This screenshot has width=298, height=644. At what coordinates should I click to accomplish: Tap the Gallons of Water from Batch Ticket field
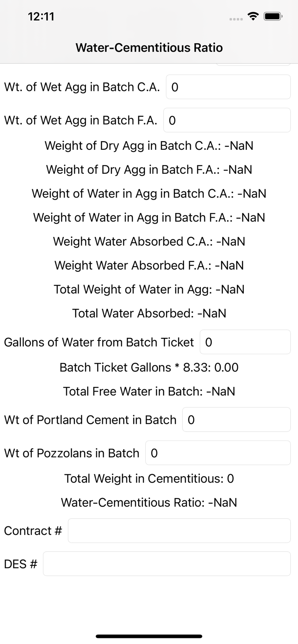coord(245,342)
